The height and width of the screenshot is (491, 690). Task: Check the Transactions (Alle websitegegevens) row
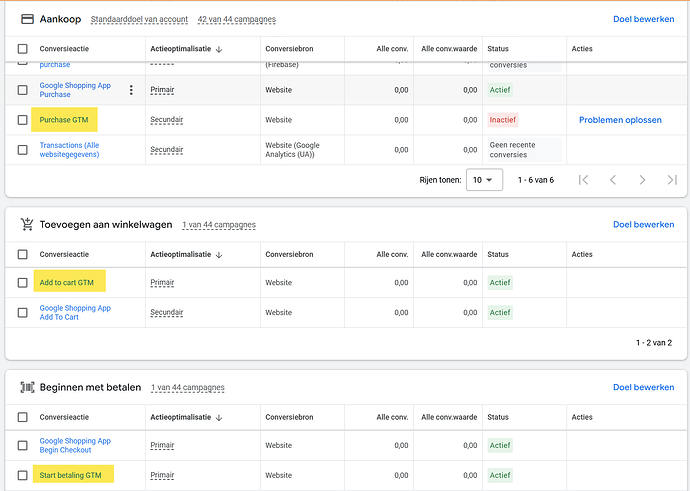[22, 150]
